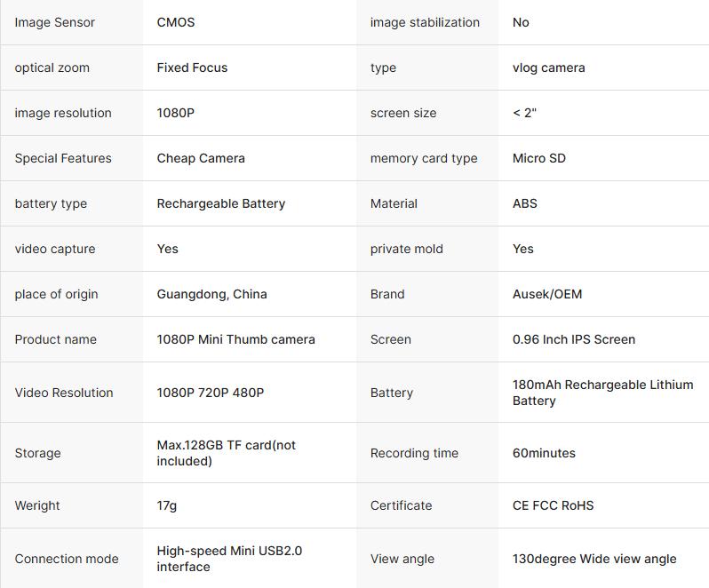Click the "130degree Wide view angle" value

(x=594, y=559)
